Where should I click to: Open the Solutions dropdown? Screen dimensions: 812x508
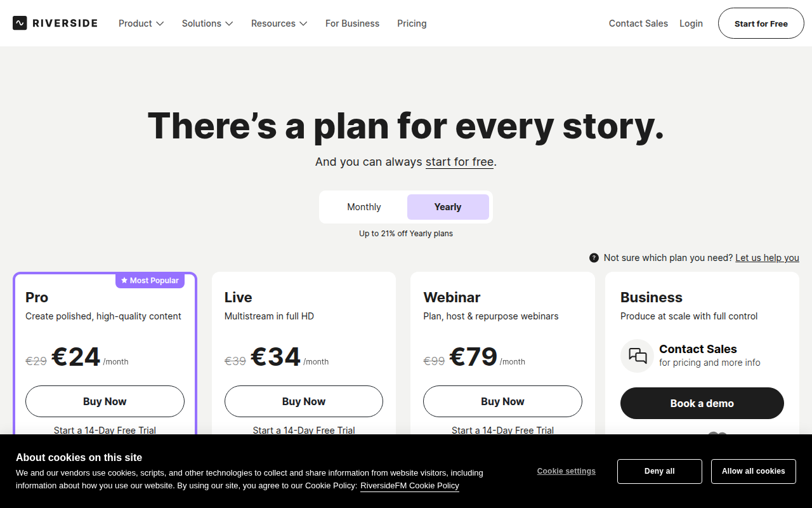[x=207, y=23]
